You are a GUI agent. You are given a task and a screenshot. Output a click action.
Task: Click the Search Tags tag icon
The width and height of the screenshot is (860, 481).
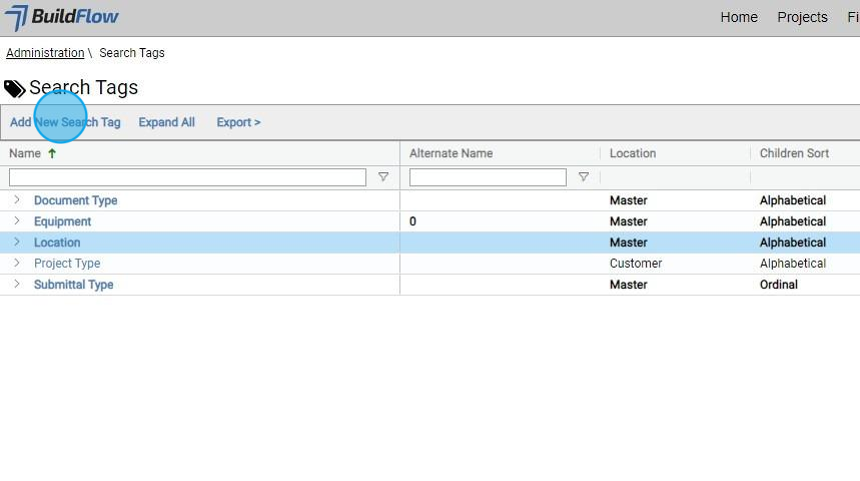coord(15,89)
